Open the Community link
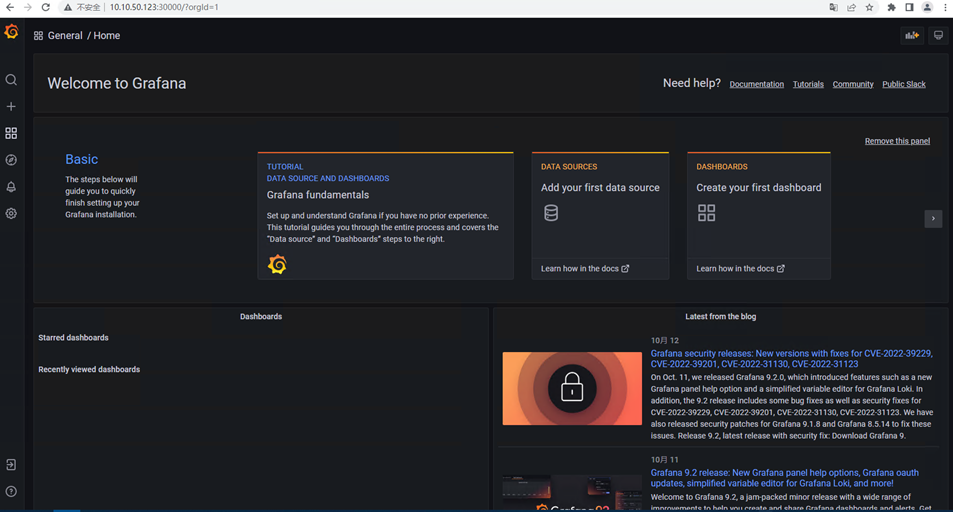953x512 pixels. [853, 85]
